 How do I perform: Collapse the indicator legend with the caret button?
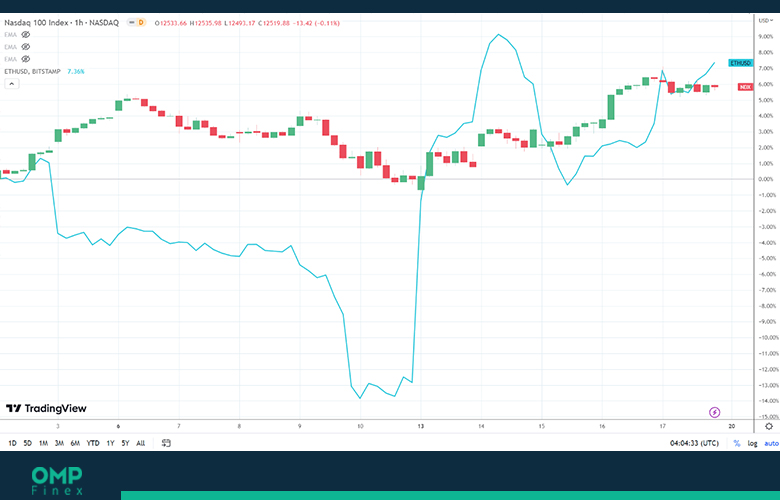click(x=12, y=84)
